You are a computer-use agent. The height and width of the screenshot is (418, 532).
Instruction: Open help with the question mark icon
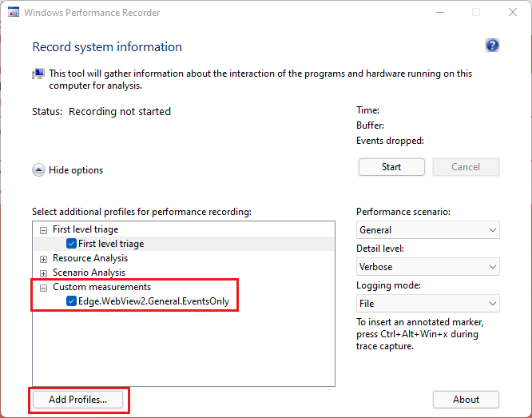(492, 46)
